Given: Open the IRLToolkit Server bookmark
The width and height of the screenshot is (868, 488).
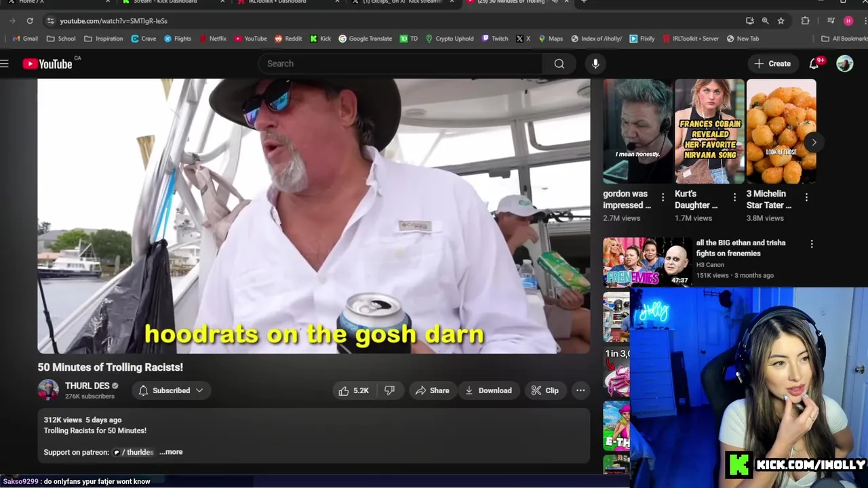Looking at the screenshot, I should 690,39.
